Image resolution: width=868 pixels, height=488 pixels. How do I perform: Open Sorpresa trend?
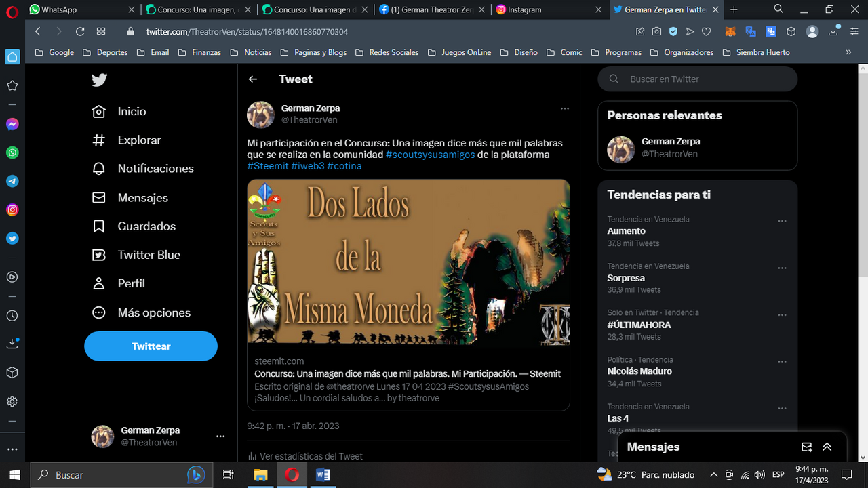[x=626, y=278]
